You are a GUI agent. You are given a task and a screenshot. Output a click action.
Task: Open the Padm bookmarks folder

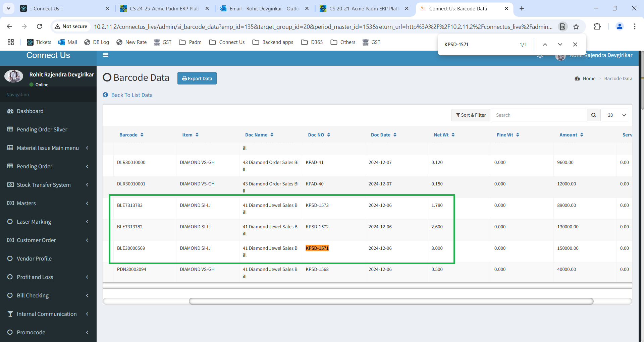click(190, 42)
